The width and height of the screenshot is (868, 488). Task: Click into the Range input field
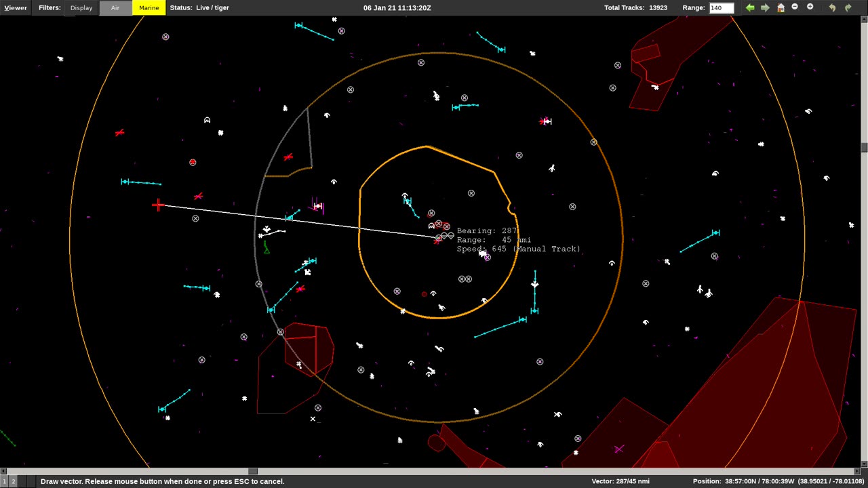pos(721,8)
